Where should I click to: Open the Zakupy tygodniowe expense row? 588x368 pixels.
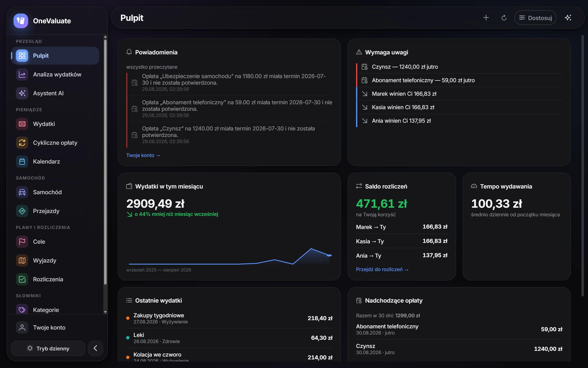coord(229,318)
